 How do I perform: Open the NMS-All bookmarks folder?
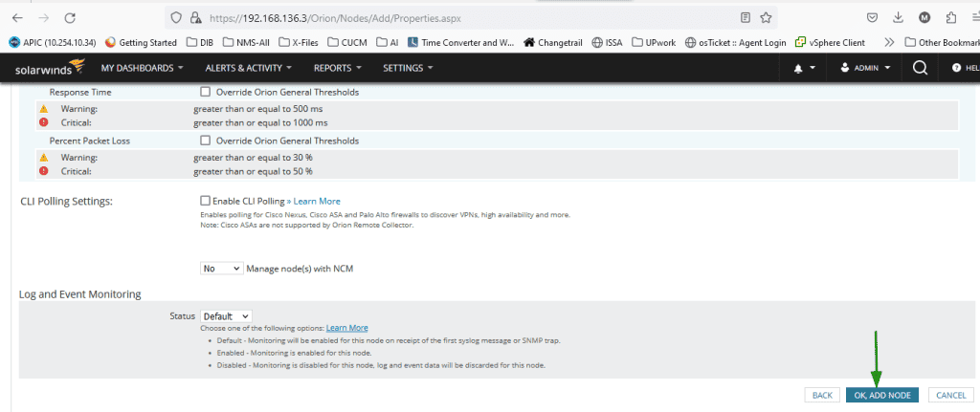(x=246, y=42)
